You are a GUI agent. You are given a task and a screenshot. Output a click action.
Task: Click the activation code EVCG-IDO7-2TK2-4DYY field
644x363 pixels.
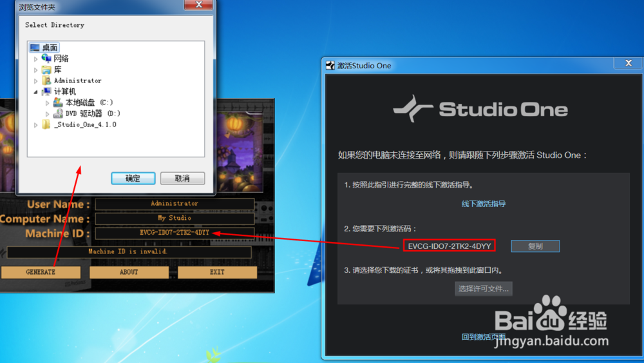450,246
